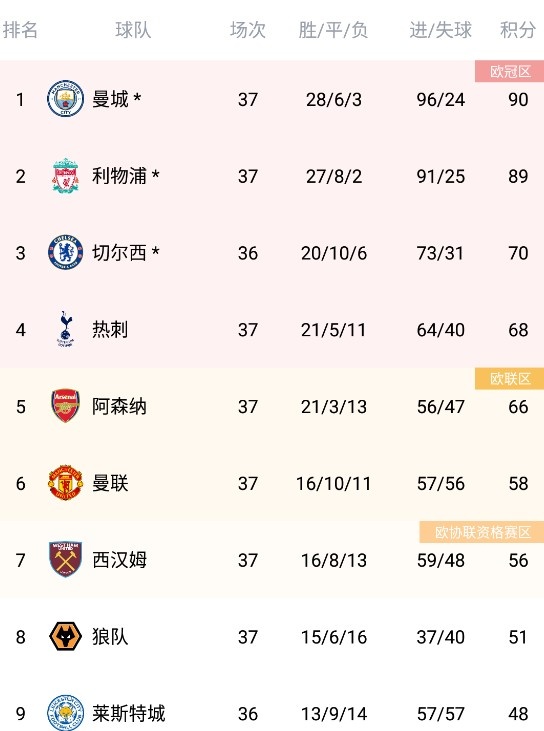This screenshot has width=544, height=731.
Task: Tap the Liverpool club crest
Action: click(65, 175)
